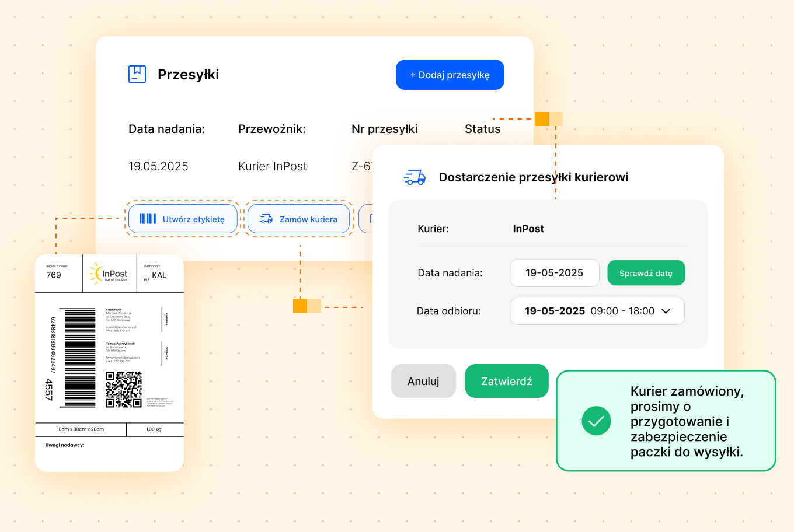This screenshot has height=532, width=794.
Task: Click the green checkmark confirmation icon
Action: (x=596, y=421)
